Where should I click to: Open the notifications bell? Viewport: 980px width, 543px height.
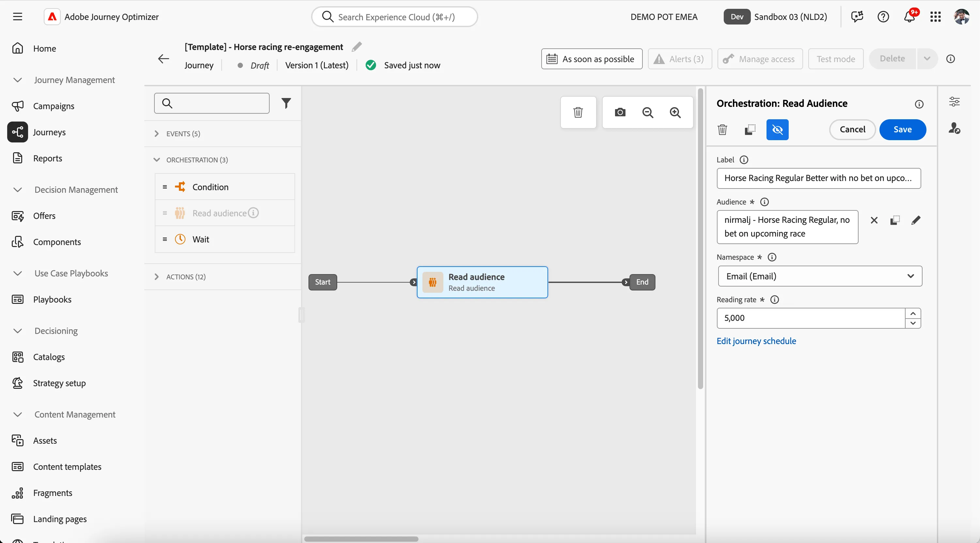[x=909, y=17]
